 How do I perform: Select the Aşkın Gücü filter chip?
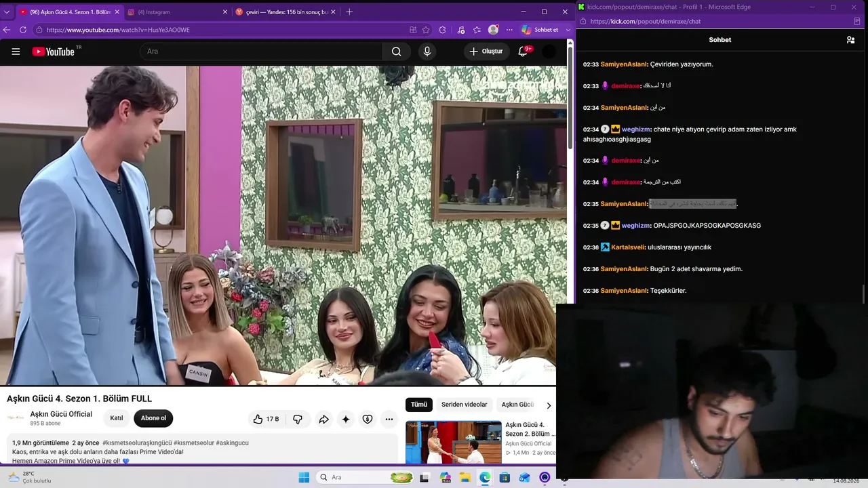[517, 405]
